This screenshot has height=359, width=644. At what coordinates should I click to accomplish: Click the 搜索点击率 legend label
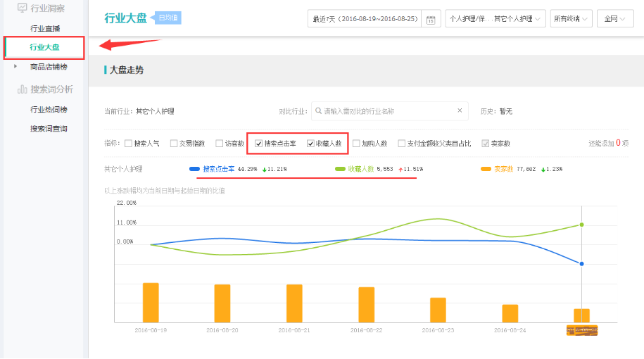[x=218, y=169]
